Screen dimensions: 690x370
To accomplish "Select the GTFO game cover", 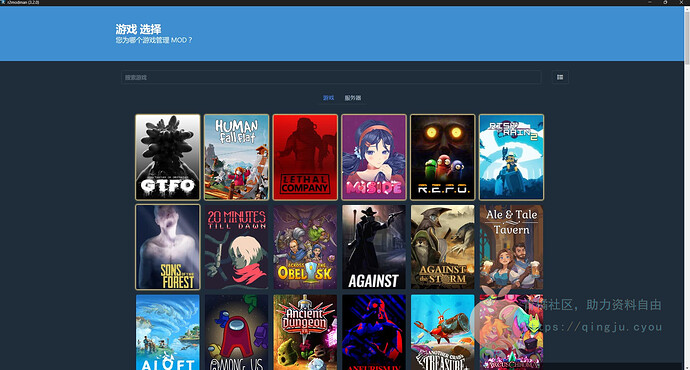I will [168, 158].
